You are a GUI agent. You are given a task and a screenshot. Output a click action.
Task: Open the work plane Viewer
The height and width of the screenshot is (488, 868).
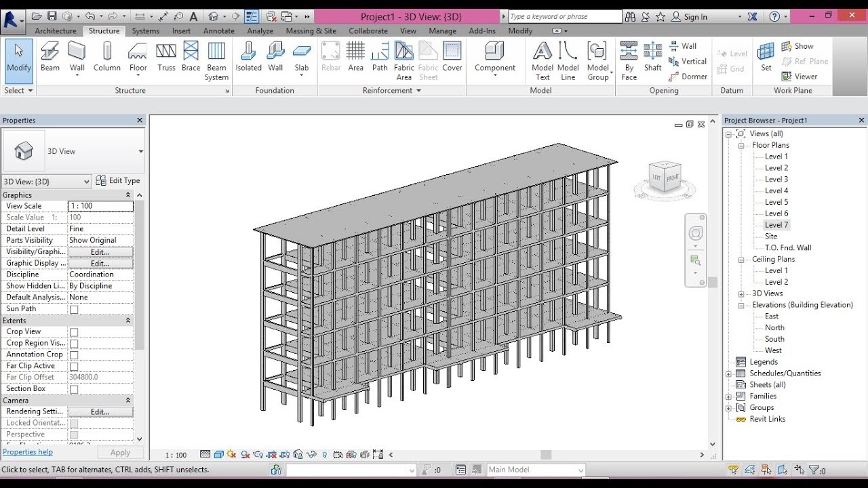tap(800, 77)
